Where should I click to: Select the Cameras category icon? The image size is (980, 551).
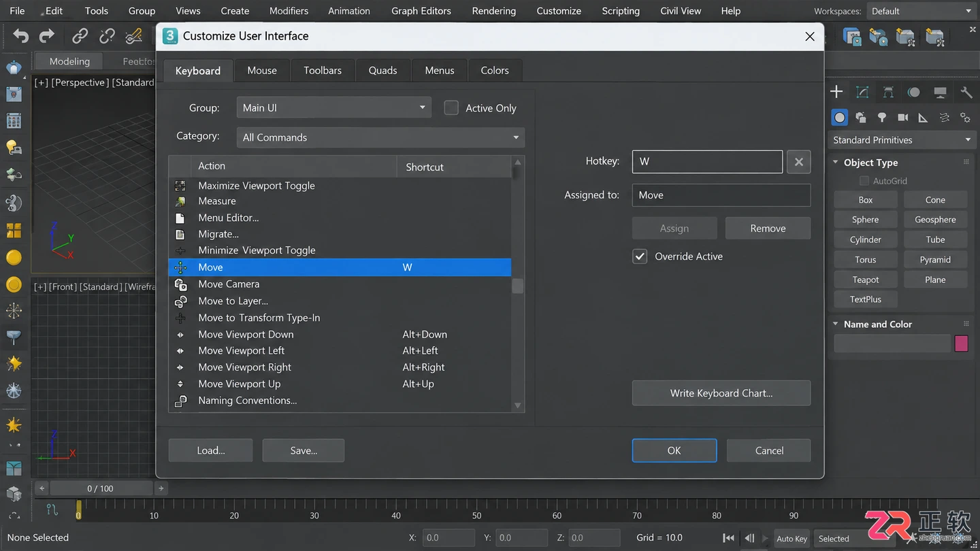(x=903, y=118)
